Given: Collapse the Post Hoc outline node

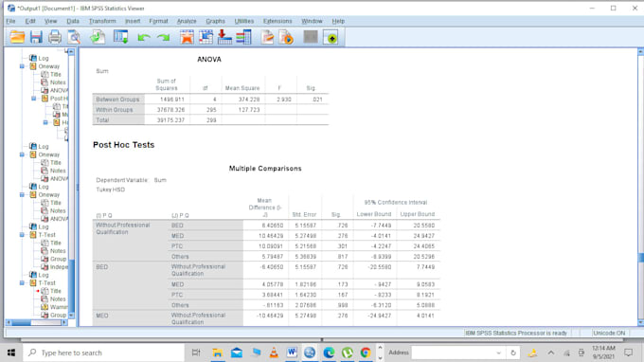Looking at the screenshot, I should pos(34,99).
